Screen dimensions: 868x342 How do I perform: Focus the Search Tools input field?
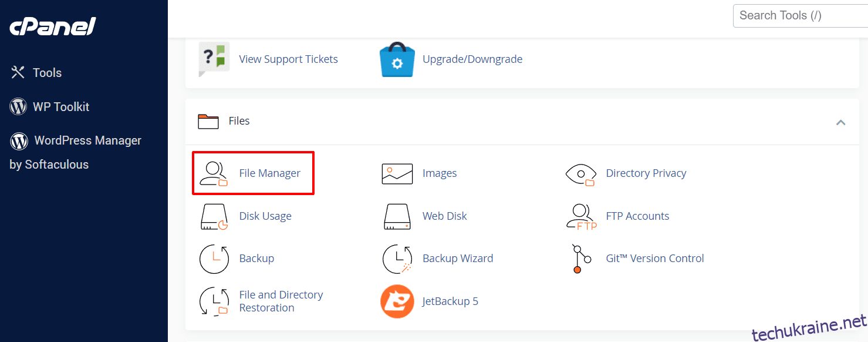(x=801, y=16)
